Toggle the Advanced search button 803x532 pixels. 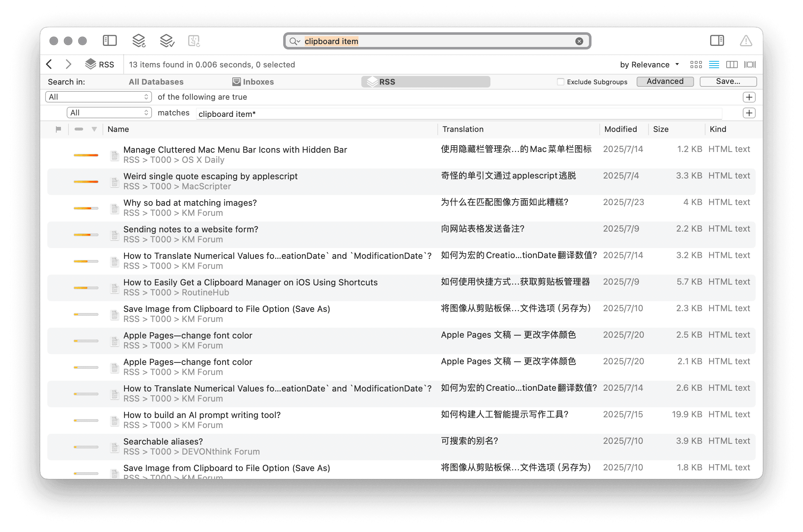pos(665,82)
